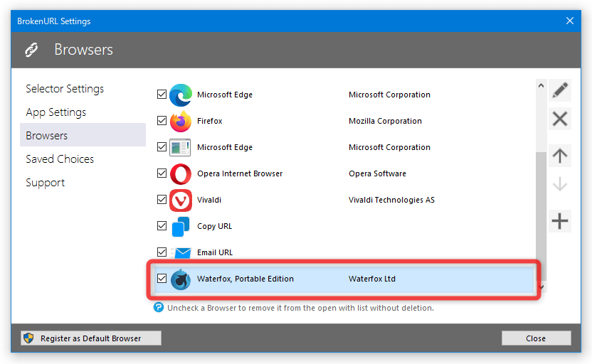This screenshot has width=592, height=364.
Task: Select the Browsers sidebar item
Action: (x=83, y=135)
